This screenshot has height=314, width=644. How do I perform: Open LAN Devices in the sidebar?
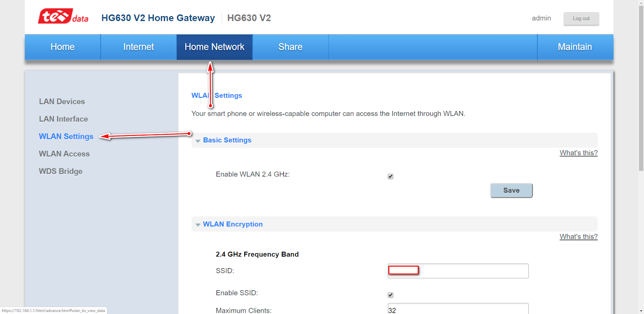click(62, 101)
